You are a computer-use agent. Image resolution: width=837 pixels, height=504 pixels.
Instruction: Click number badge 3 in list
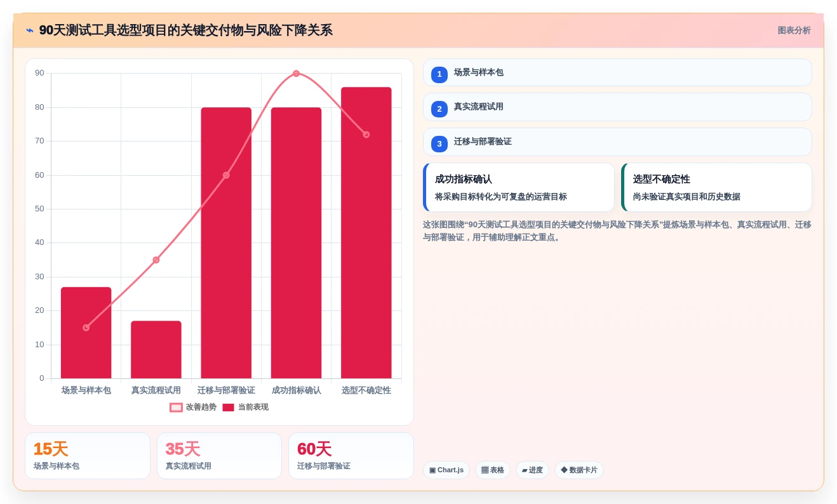pyautogui.click(x=439, y=143)
